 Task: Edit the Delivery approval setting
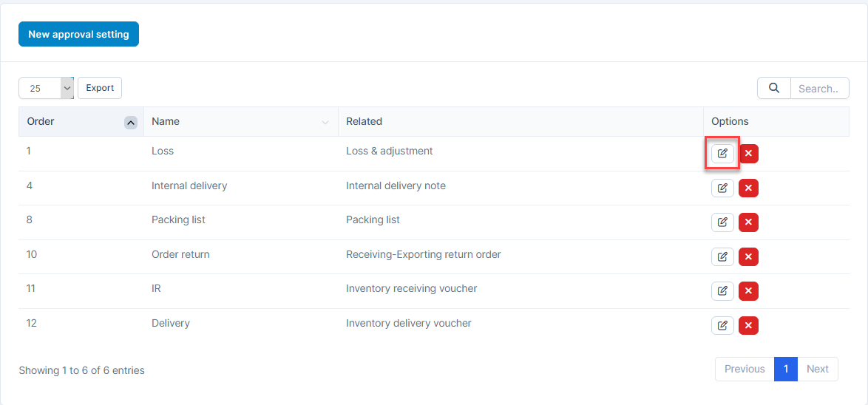(722, 326)
